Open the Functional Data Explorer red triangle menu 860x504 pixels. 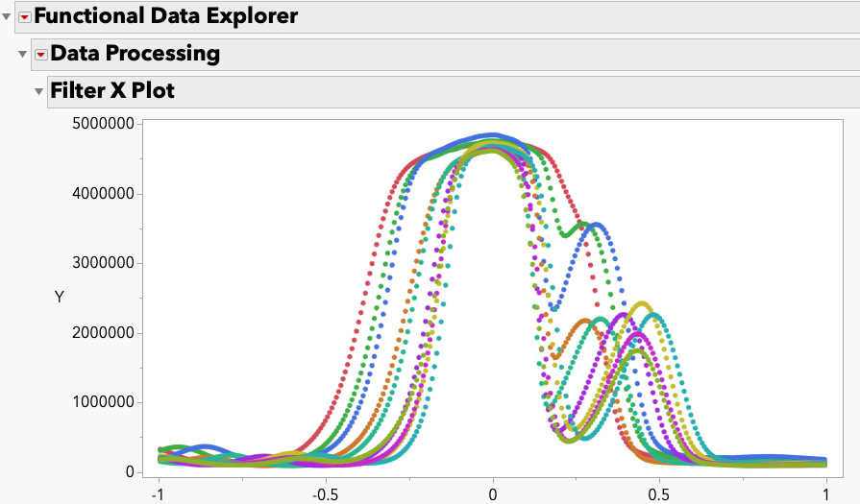coord(25,17)
